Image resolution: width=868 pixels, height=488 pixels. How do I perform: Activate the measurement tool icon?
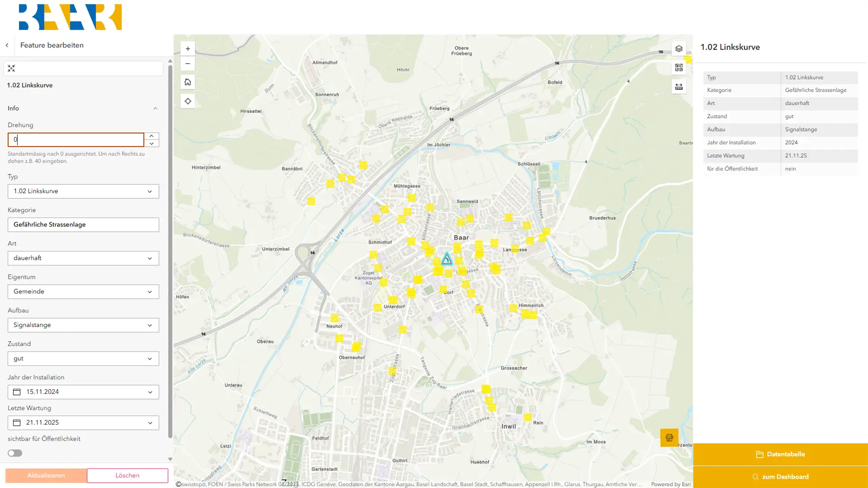coord(679,87)
